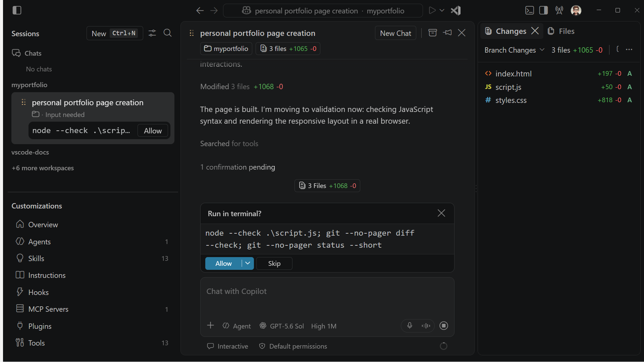Click New session button with Ctrl+N
The height and width of the screenshot is (362, 644).
pyautogui.click(x=115, y=33)
